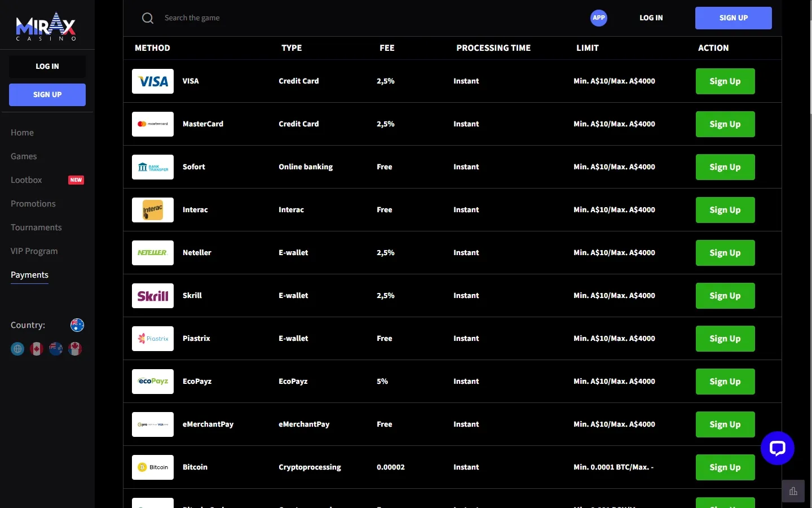Screen dimensions: 812x508
Task: Click the Bitcoin payment logo
Action: click(153, 467)
